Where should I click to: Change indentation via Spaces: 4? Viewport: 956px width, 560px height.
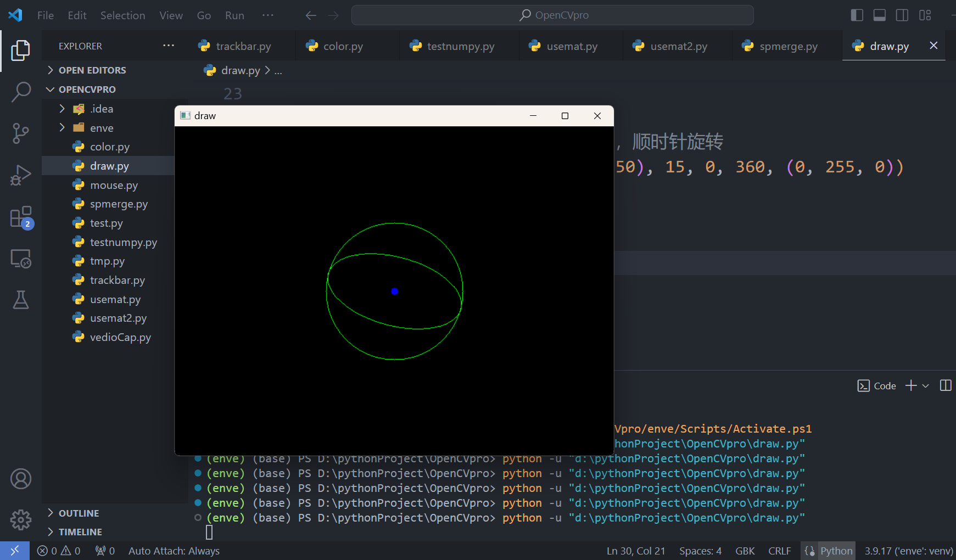click(x=700, y=551)
